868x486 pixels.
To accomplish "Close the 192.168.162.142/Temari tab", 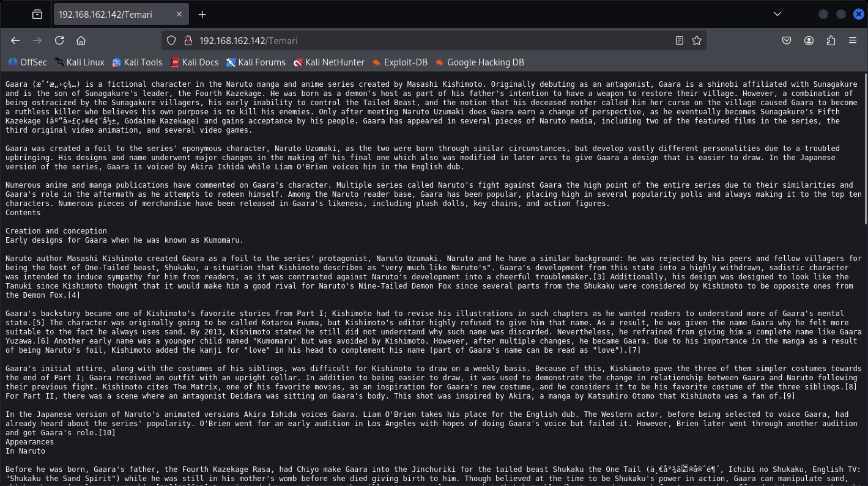I will pyautogui.click(x=179, y=14).
